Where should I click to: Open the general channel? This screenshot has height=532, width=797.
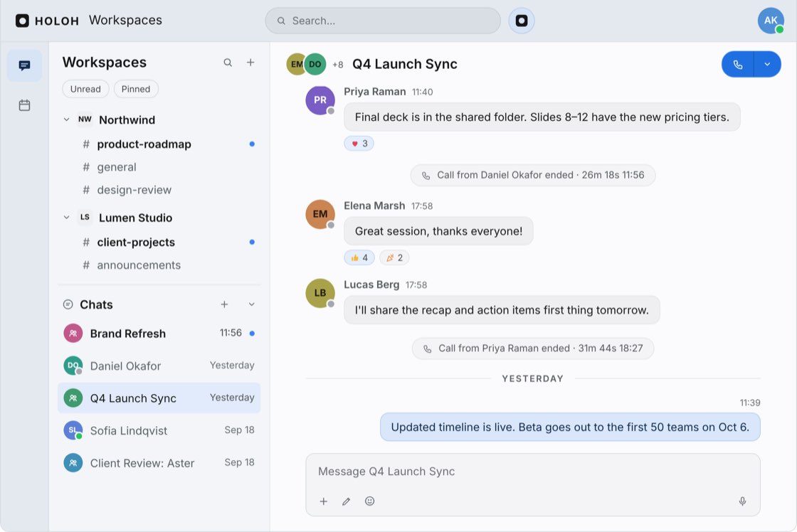point(159,167)
